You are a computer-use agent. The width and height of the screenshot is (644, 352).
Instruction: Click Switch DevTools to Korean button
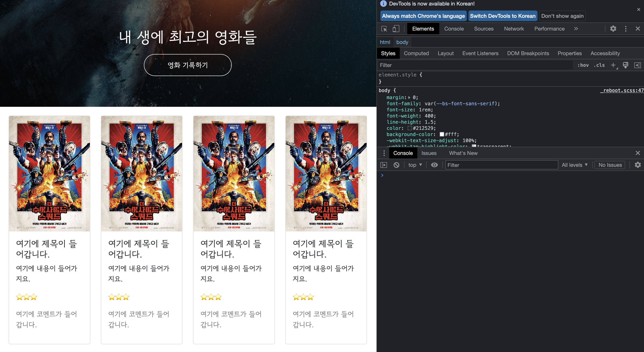(503, 16)
